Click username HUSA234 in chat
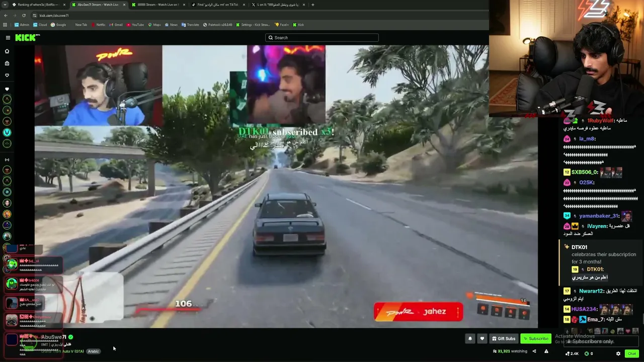Viewport: 644px width, 362px height. tap(584, 309)
